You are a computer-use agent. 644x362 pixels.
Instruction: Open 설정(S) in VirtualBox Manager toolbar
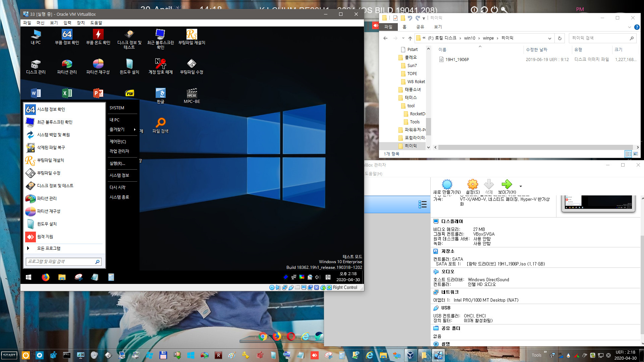click(x=473, y=187)
